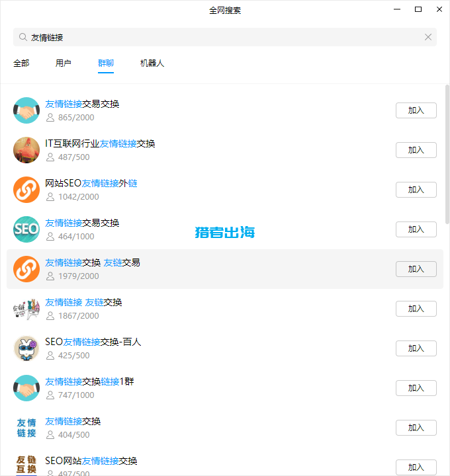Viewport: 450px width, 476px height.
Task: Click member count 1867/2000
Action: [78, 316]
